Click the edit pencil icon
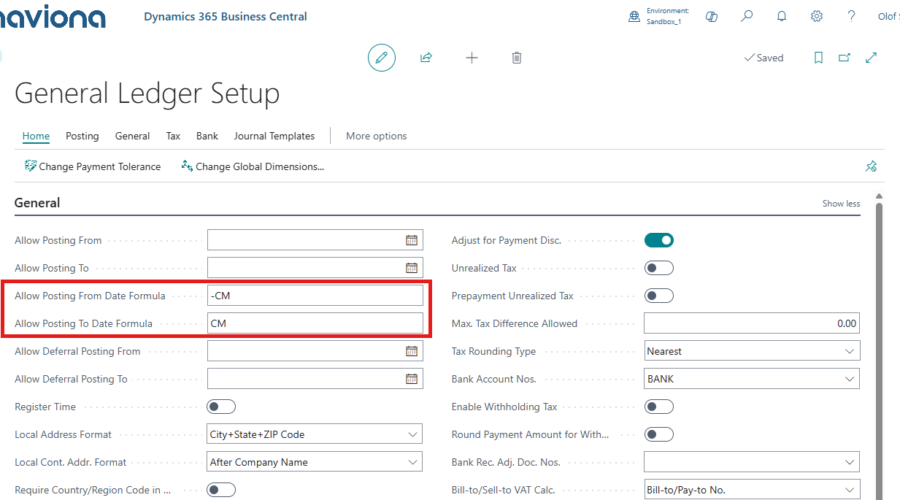Screen dimensions: 900x500 click(382, 57)
